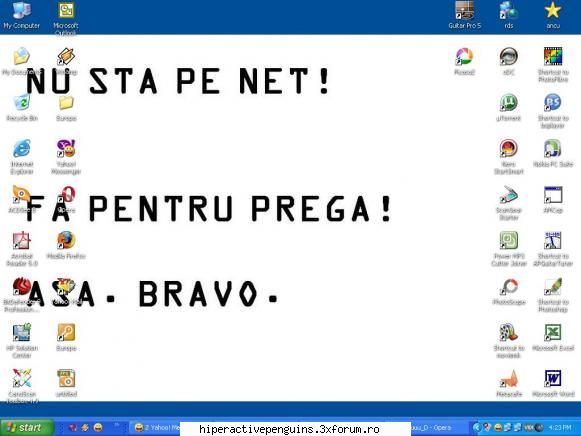Open the film-reel shortcut beside Microsoft Excel
The height and width of the screenshot is (436, 581).
click(509, 341)
